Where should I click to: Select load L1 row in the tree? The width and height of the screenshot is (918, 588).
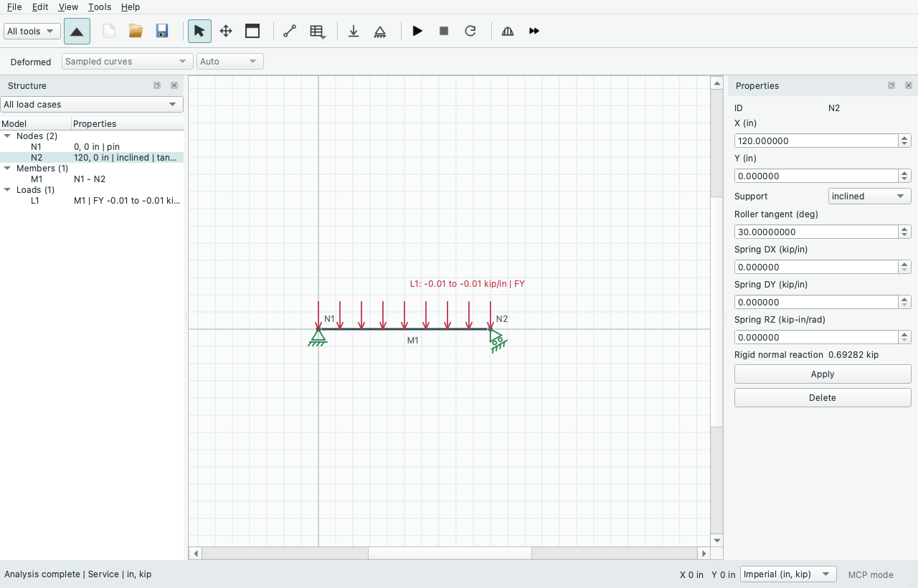point(92,201)
